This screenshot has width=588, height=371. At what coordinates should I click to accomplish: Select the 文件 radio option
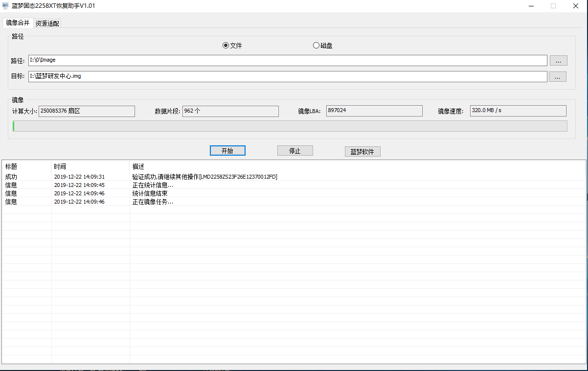[232, 46]
